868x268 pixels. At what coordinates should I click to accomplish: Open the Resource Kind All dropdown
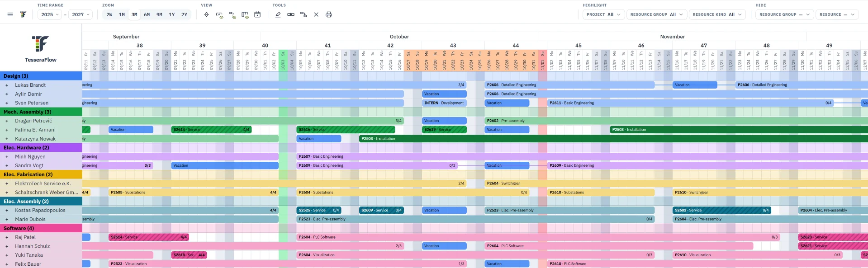(717, 14)
